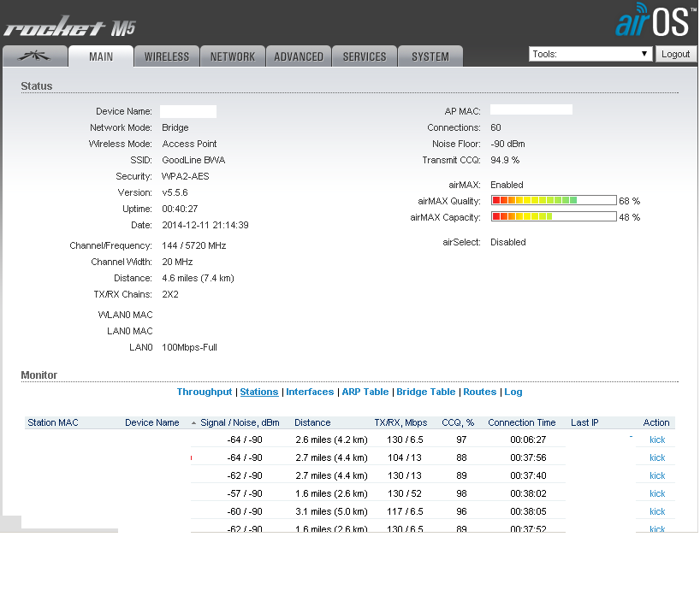Click the Noise Floor value -90 dBm
Viewport: 700px width, 590px height.
pos(507,144)
